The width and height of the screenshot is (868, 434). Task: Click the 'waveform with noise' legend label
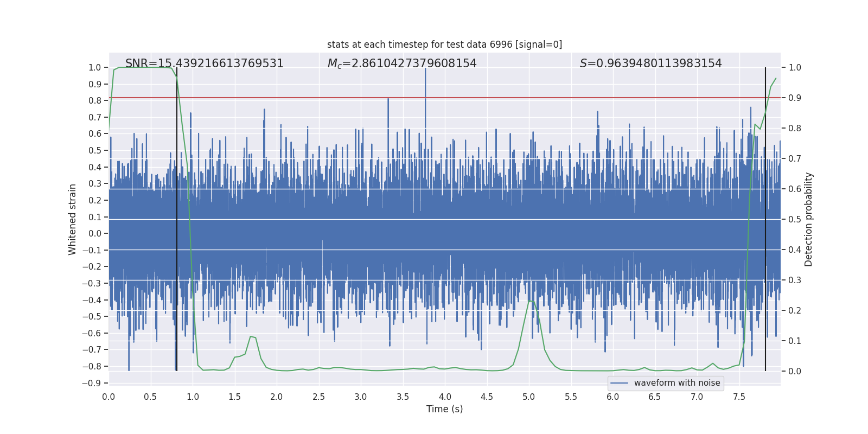pos(676,383)
